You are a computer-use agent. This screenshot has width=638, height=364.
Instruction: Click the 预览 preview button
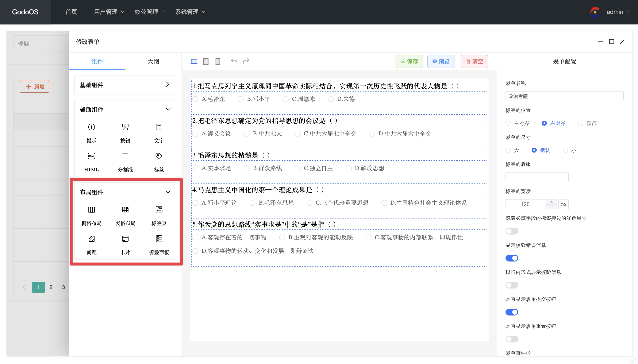click(x=441, y=61)
